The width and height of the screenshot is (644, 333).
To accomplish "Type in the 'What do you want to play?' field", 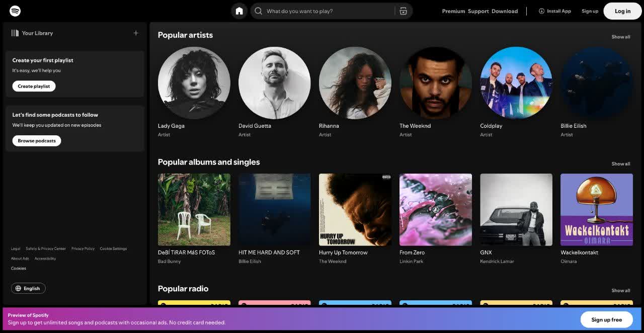I will [x=327, y=11].
